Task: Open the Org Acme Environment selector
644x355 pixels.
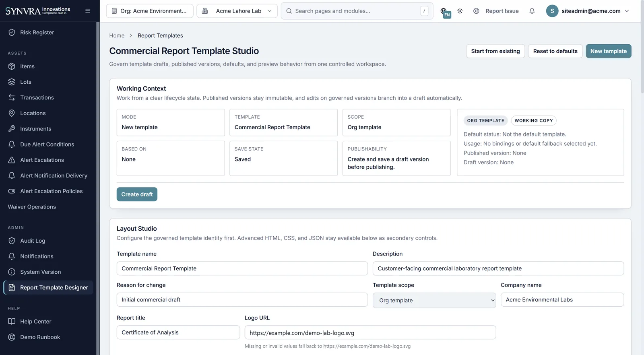Action: pyautogui.click(x=150, y=11)
